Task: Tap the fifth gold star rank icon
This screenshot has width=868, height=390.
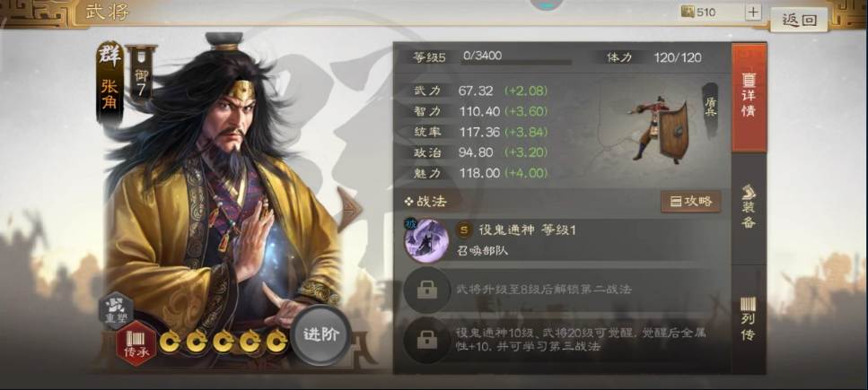Action: pyautogui.click(x=276, y=342)
